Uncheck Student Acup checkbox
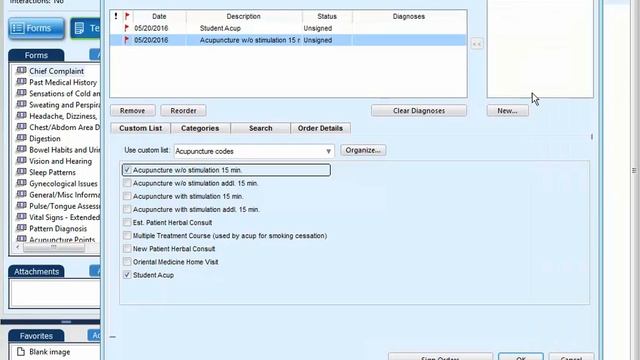Image resolution: width=640 pixels, height=360 pixels. 127,275
